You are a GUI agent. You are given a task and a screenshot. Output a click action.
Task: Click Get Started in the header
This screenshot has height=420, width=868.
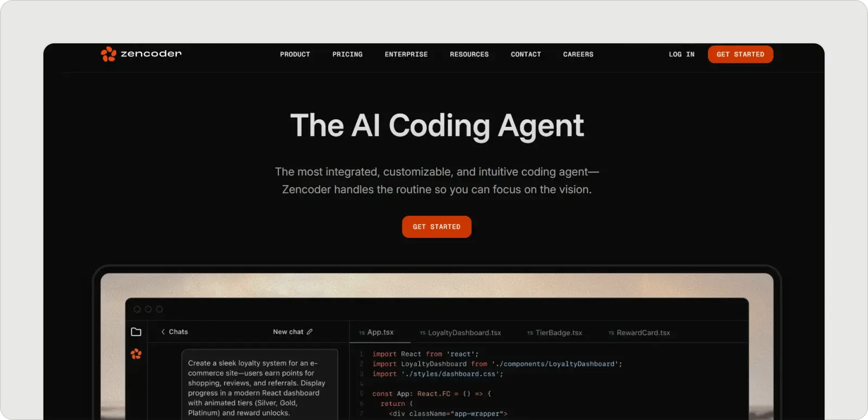coord(741,54)
